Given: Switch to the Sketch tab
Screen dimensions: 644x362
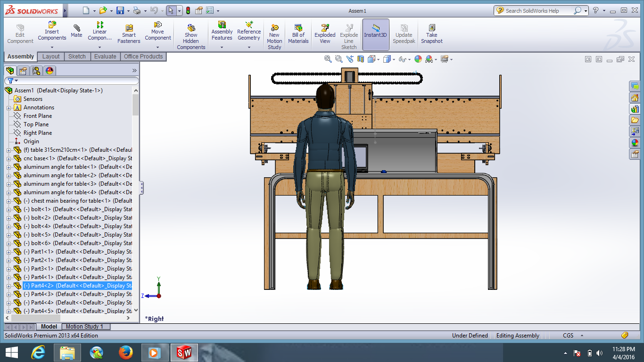Looking at the screenshot, I should [77, 57].
